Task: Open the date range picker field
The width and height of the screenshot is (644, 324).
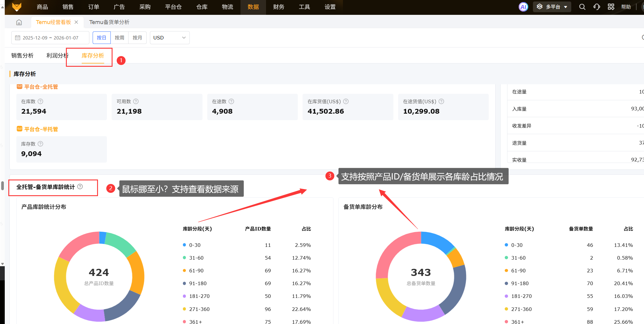Action: coord(50,38)
